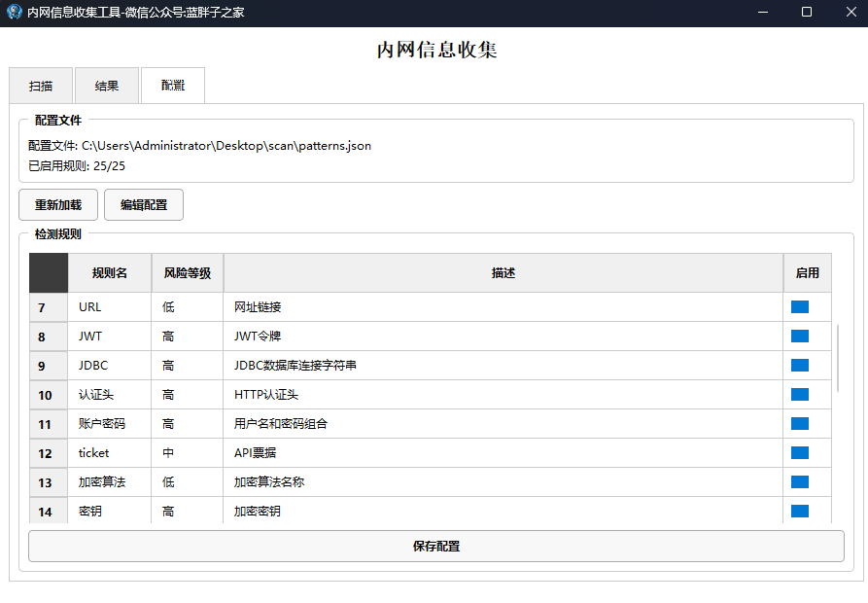The width and height of the screenshot is (868, 603).
Task: Open 编辑配置 button
Action: point(144,205)
